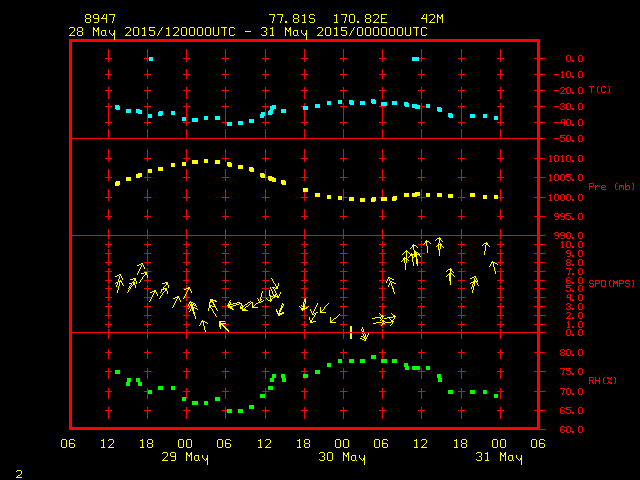The image size is (640, 480).
Task: Click the -10.0 temperature scale value
Action: [x=569, y=75]
